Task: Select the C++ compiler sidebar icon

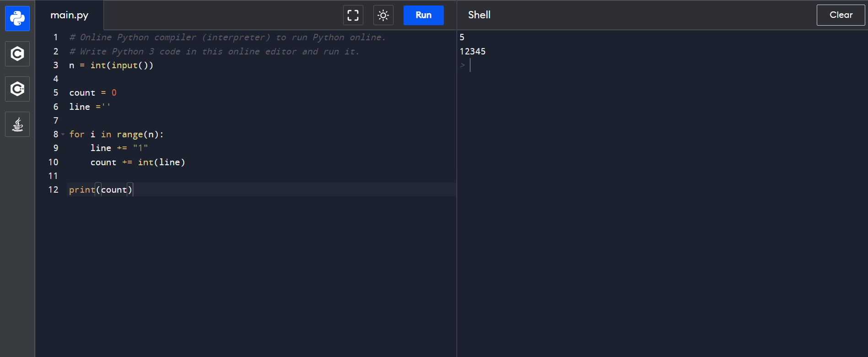Action: click(17, 89)
